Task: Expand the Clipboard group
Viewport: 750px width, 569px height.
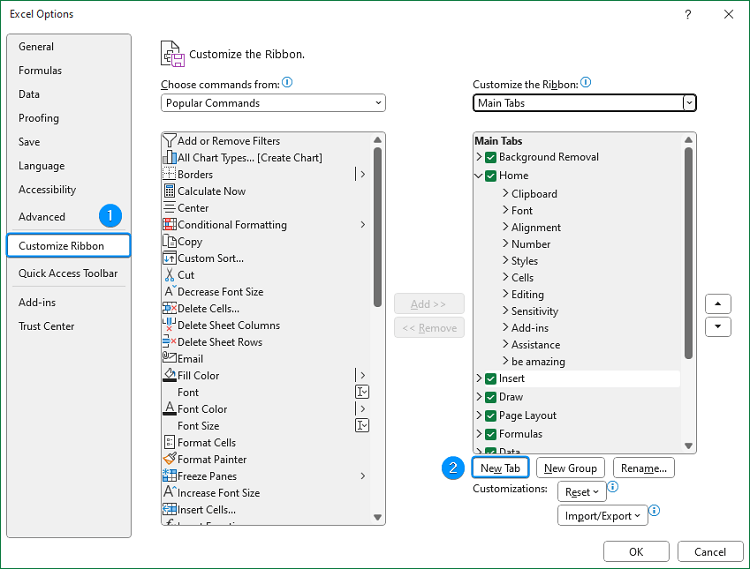Action: point(505,193)
